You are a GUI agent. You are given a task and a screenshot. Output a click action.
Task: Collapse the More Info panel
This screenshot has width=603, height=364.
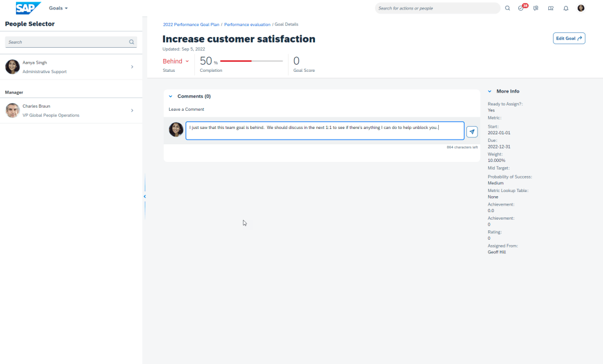tap(489, 91)
